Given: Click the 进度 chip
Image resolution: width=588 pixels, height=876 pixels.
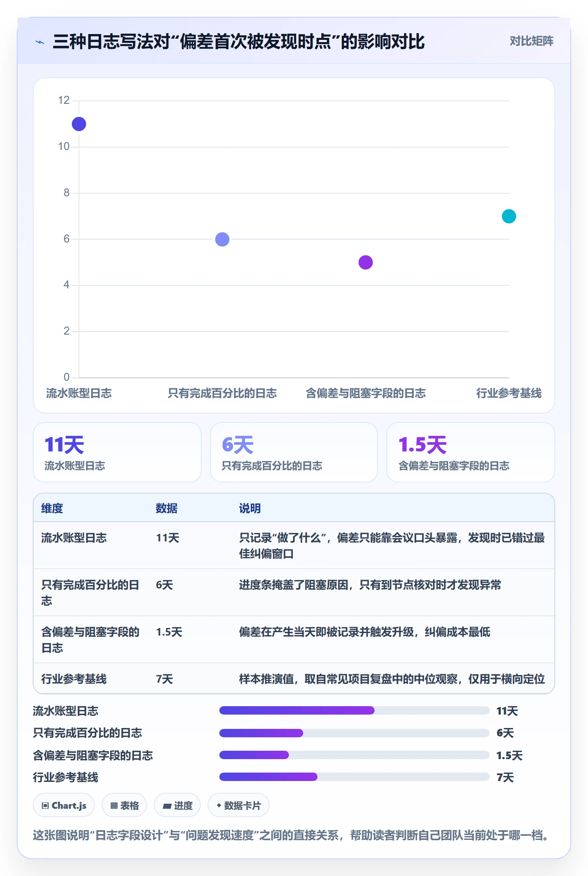Looking at the screenshot, I should pyautogui.click(x=177, y=805).
